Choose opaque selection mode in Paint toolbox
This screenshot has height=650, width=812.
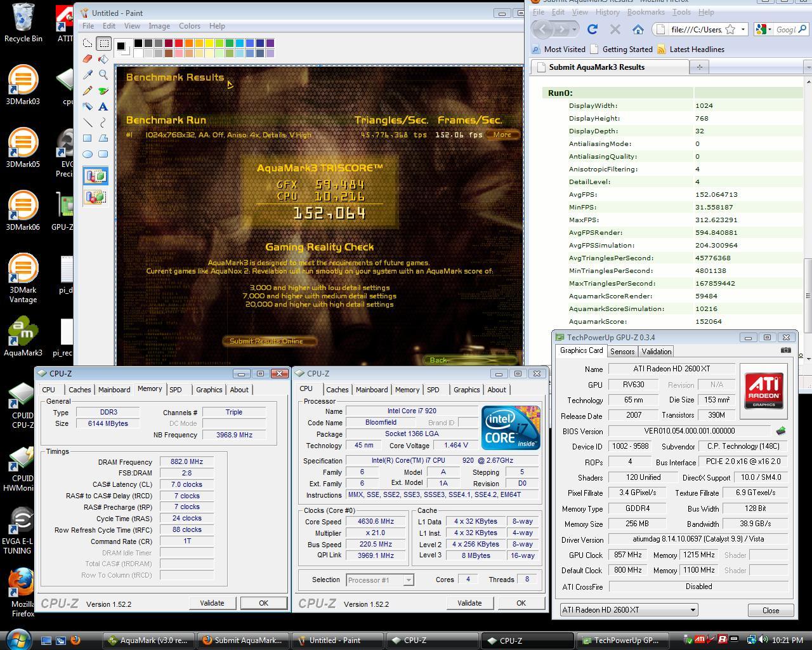click(x=95, y=176)
